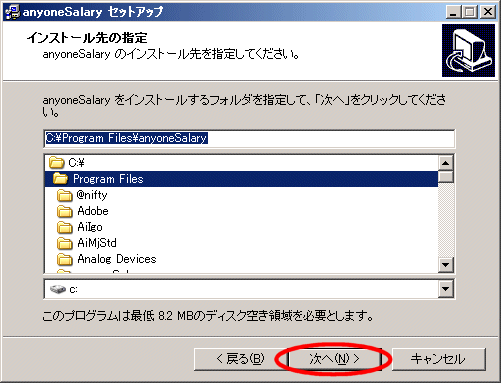Click the folder icon beside AiIgo
Image resolution: width=501 pixels, height=383 pixels.
pyautogui.click(x=65, y=227)
